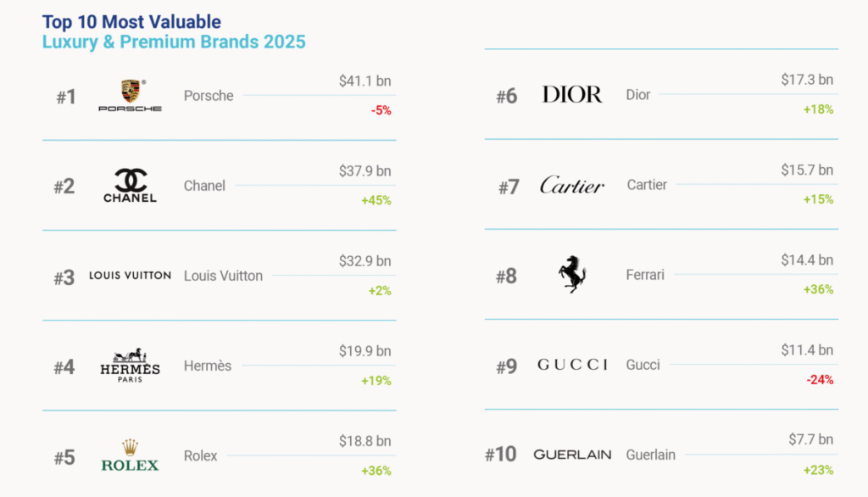Image resolution: width=868 pixels, height=497 pixels.
Task: Click the #1 rank number
Action: point(66,98)
